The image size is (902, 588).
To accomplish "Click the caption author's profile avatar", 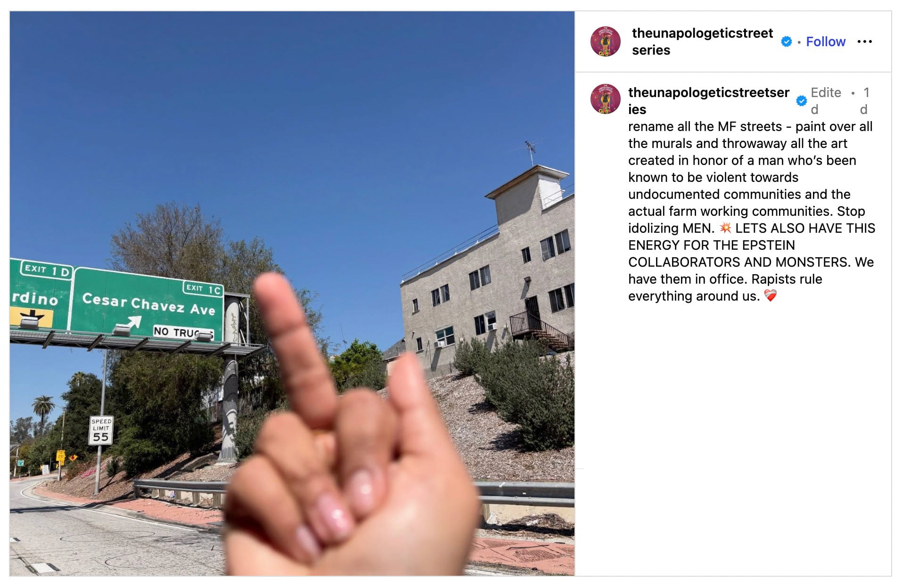I will tap(605, 99).
